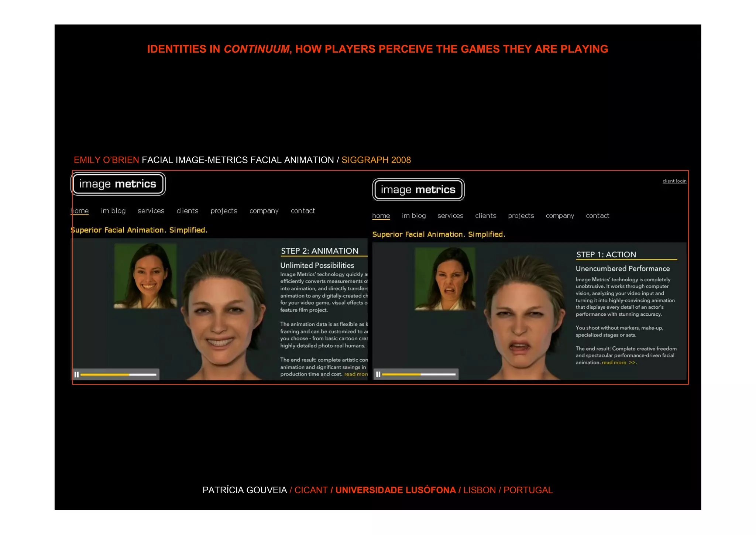Open im blog in the right menu
756x535 pixels.
coord(414,216)
